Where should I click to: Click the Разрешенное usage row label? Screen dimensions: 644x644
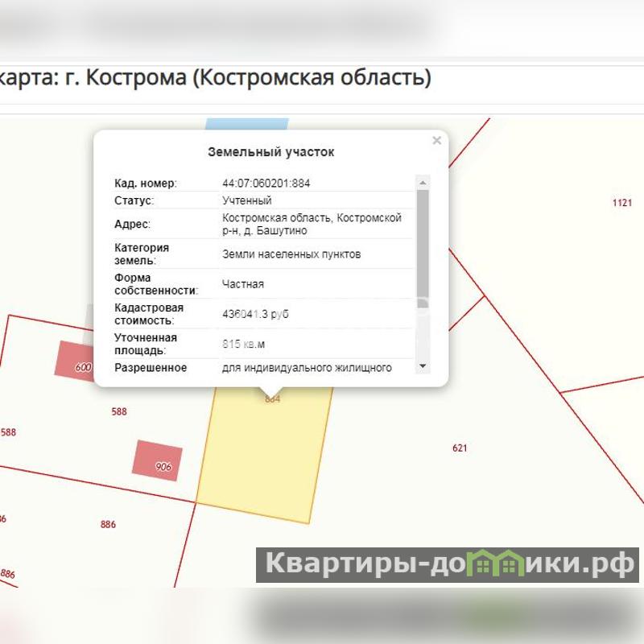click(151, 368)
